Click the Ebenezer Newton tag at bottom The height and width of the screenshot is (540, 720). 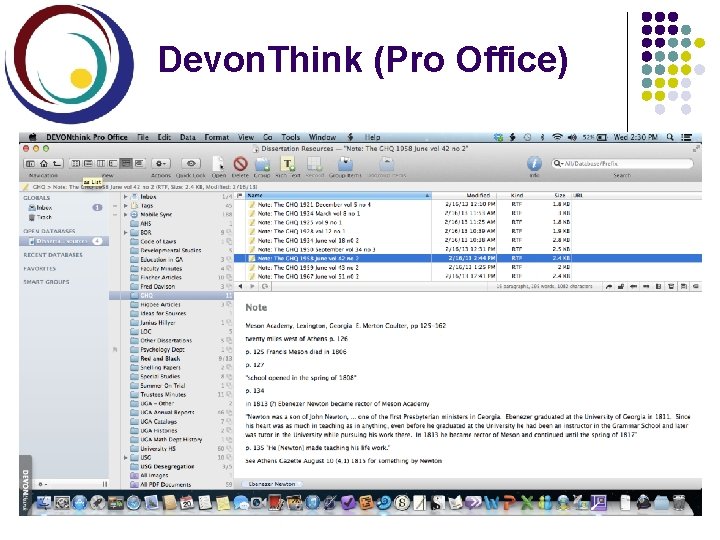click(272, 484)
